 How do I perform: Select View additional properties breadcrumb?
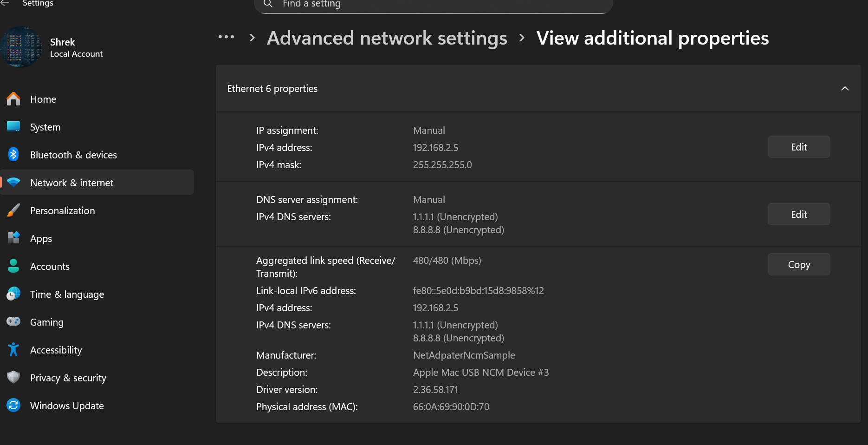652,38
